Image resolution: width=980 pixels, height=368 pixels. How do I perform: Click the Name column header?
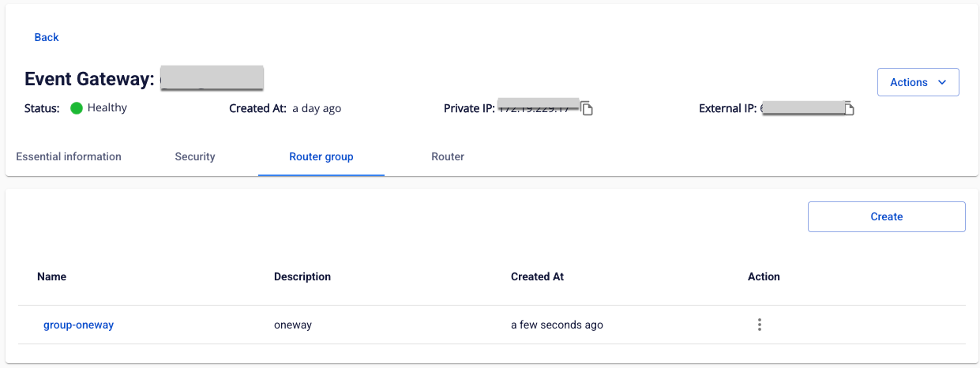(x=51, y=276)
